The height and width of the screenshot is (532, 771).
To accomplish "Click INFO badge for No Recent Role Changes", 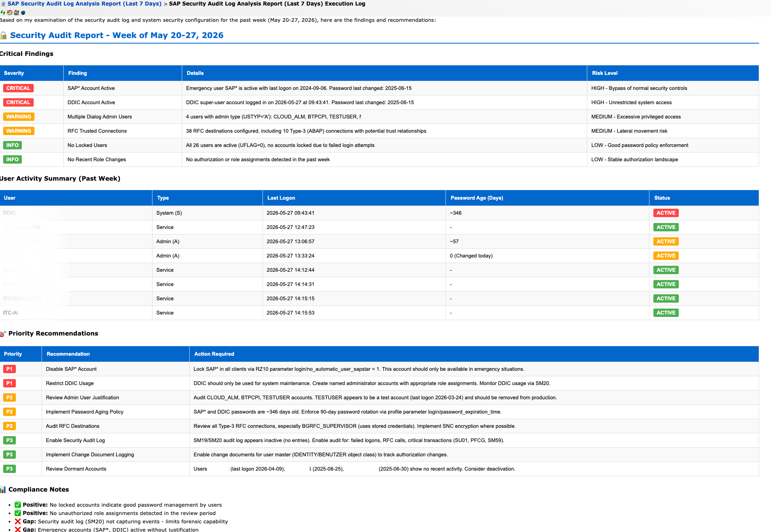I will (12, 160).
